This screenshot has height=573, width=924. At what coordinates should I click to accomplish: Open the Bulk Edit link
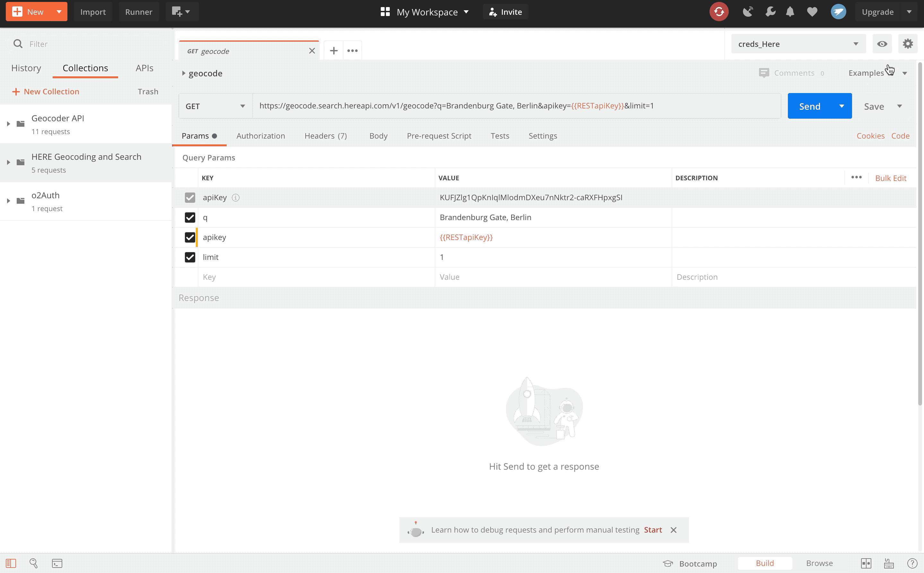tap(890, 178)
